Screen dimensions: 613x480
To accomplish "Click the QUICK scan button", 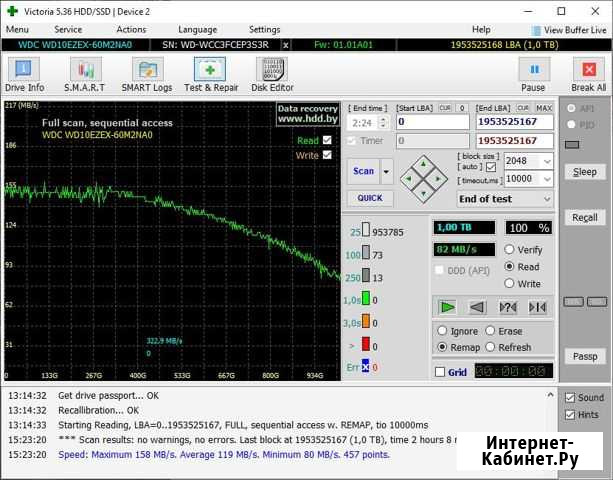I will click(370, 198).
